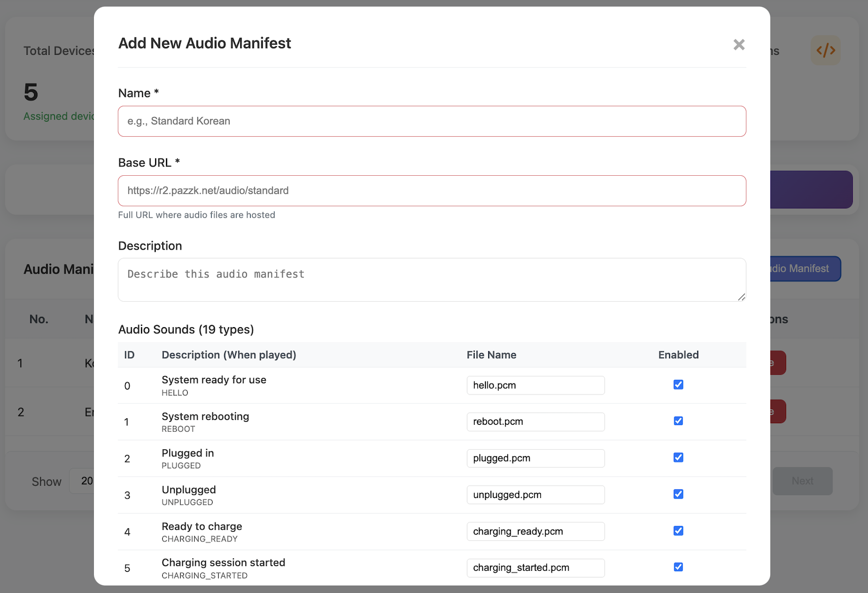
Task: Disable the "Charging session started" sound
Action: coord(678,566)
